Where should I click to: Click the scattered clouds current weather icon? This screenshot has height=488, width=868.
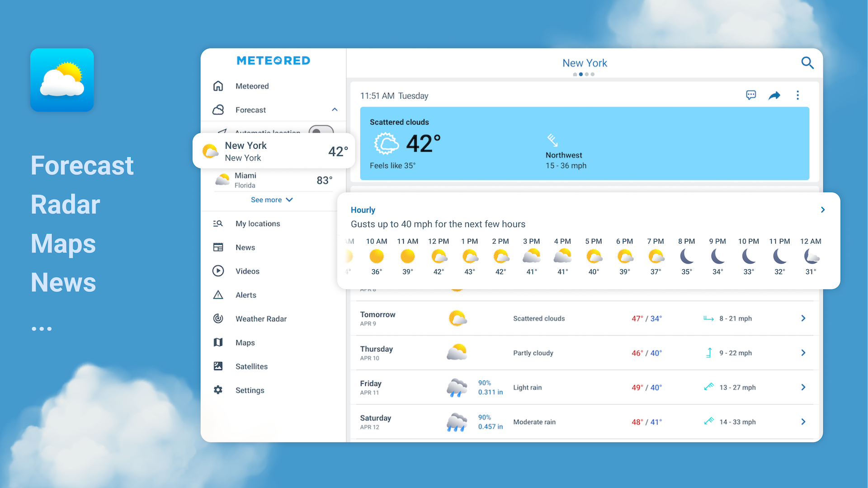tap(387, 144)
